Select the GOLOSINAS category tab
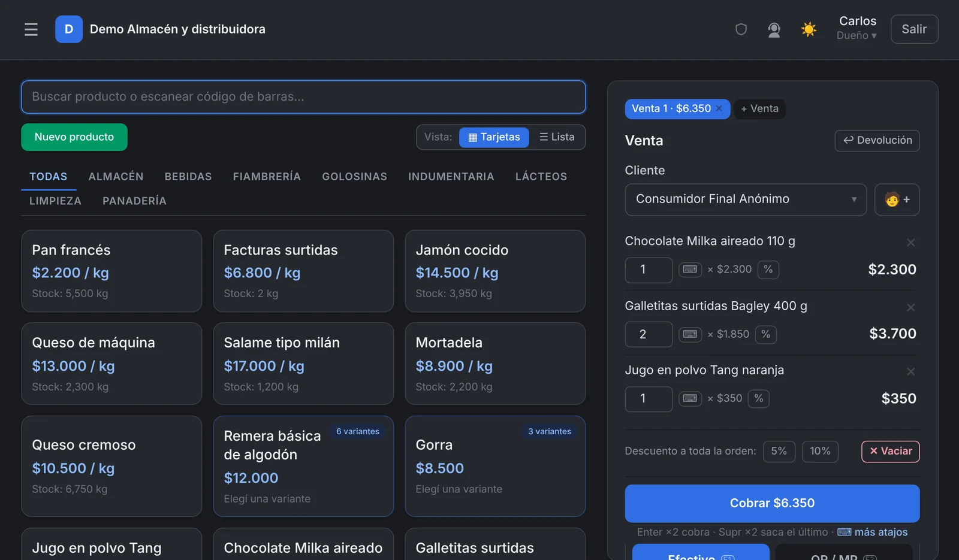 [x=355, y=177]
